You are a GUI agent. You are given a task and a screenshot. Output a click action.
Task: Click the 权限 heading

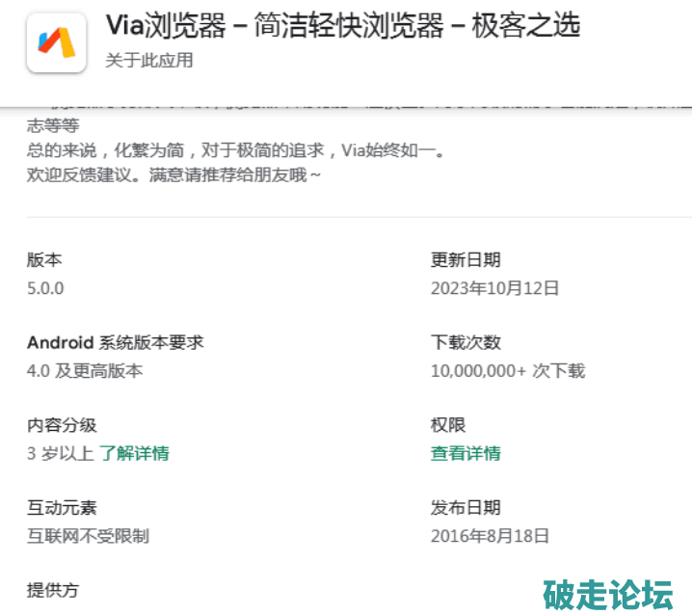click(448, 425)
